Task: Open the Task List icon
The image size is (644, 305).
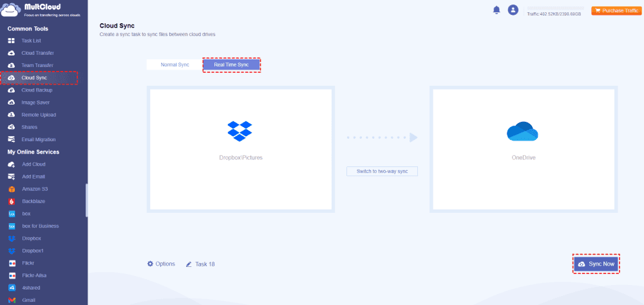Action: (x=12, y=41)
